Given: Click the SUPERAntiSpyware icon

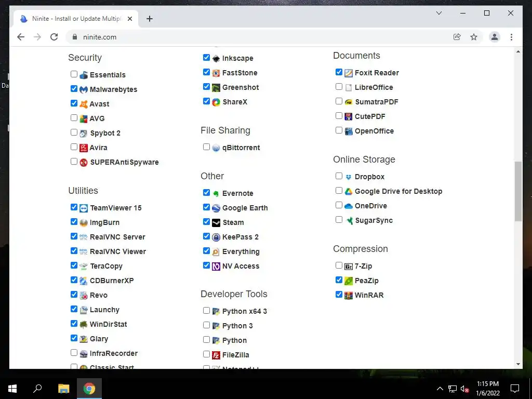Looking at the screenshot, I should pyautogui.click(x=84, y=163).
